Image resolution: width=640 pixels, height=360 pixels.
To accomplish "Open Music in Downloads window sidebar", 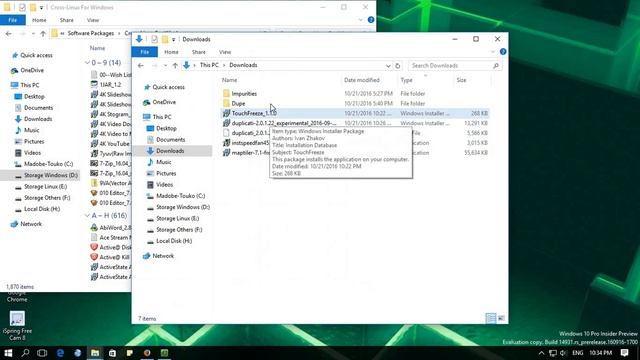I will (163, 162).
